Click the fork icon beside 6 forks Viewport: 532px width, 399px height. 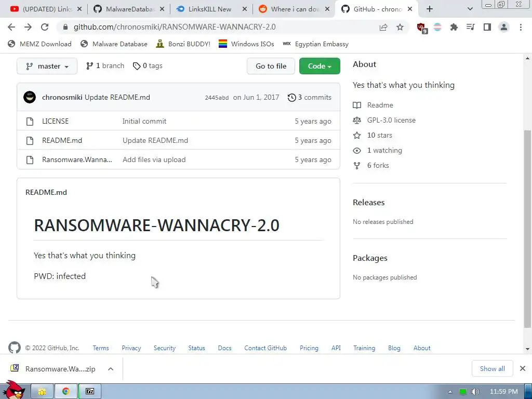coord(357,166)
